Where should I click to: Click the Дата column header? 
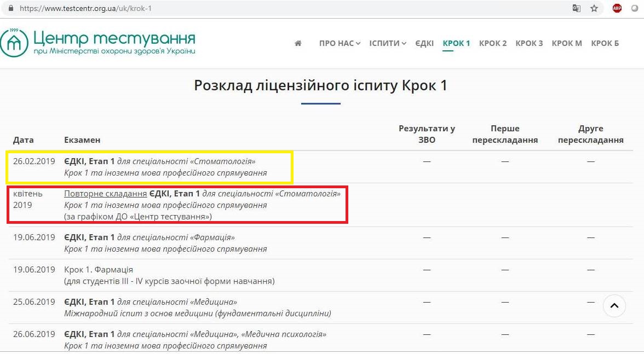(x=24, y=140)
